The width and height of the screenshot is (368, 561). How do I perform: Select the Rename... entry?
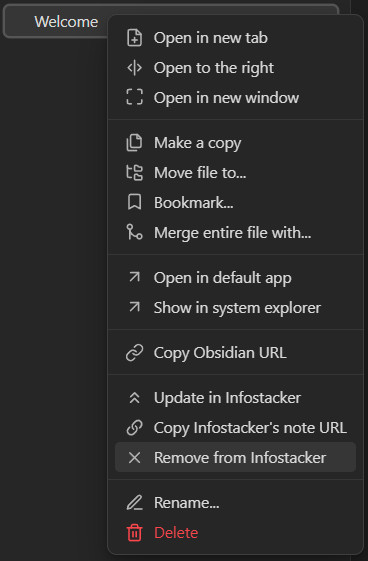click(x=235, y=503)
